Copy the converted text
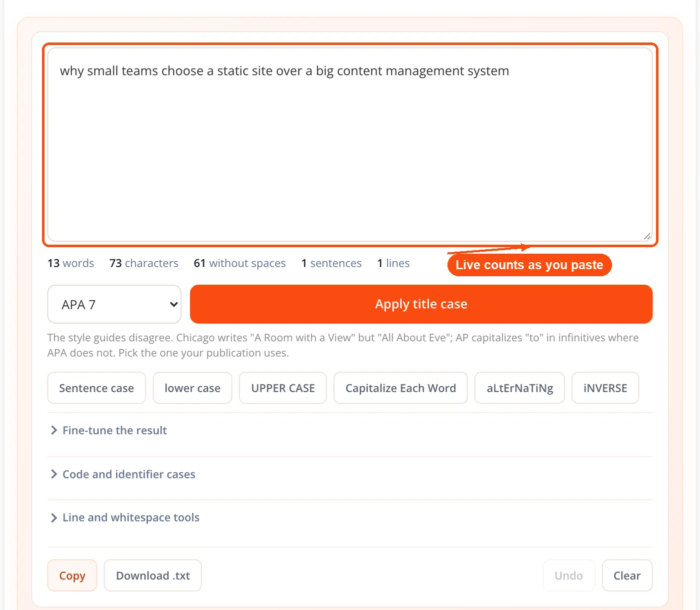This screenshot has width=700, height=610. [x=72, y=575]
